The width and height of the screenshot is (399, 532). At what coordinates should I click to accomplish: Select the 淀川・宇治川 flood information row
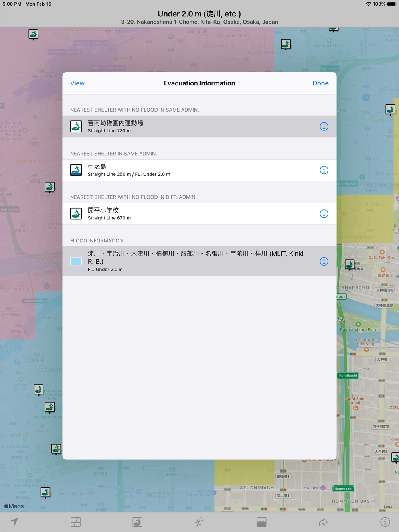pyautogui.click(x=199, y=261)
